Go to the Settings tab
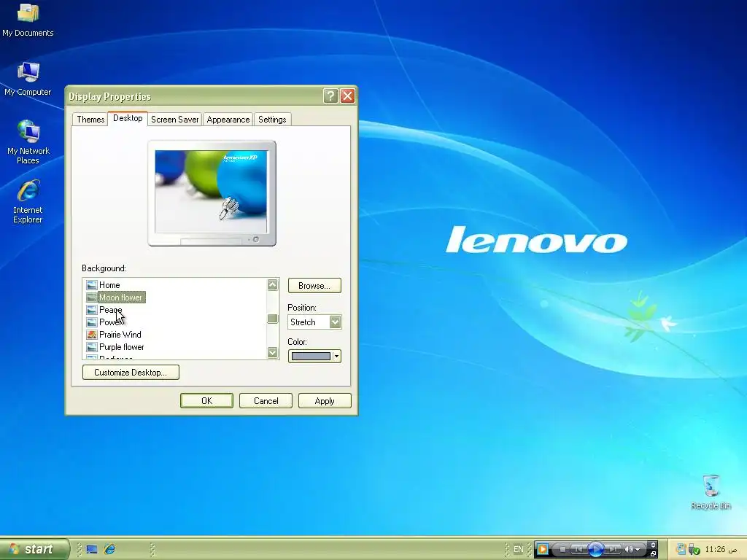Screen dimensions: 747x560 [272, 120]
